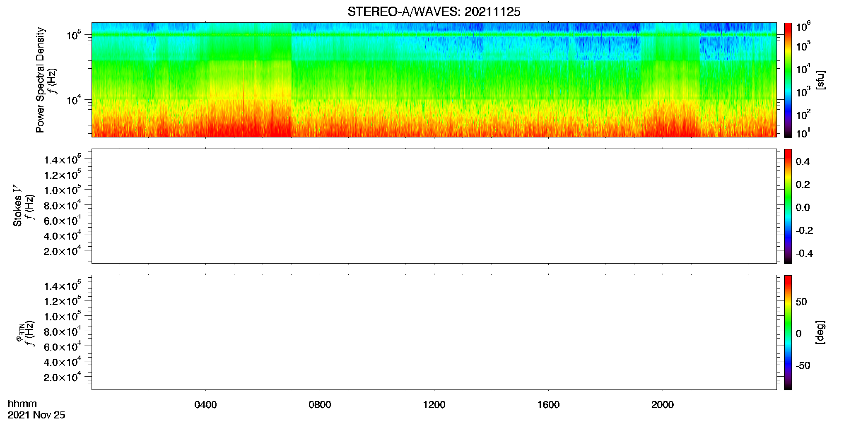Click the [deg] unit label

[x=820, y=332]
